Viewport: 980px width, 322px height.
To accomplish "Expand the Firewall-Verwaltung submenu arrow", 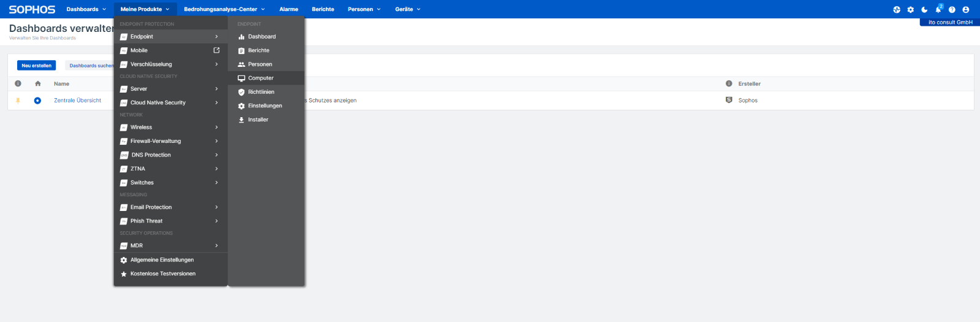I will point(216,141).
